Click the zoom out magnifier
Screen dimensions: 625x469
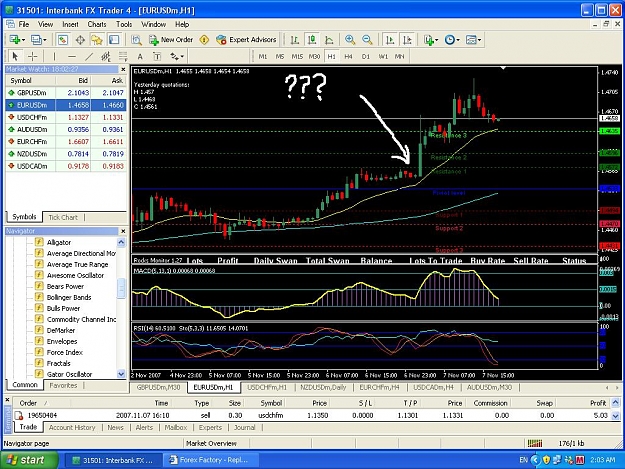(367, 40)
